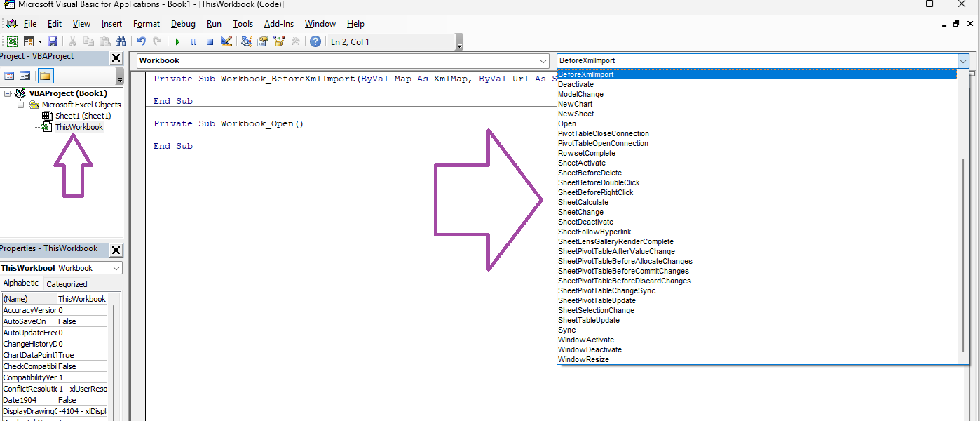
Task: Open the Debug menu
Action: click(183, 23)
